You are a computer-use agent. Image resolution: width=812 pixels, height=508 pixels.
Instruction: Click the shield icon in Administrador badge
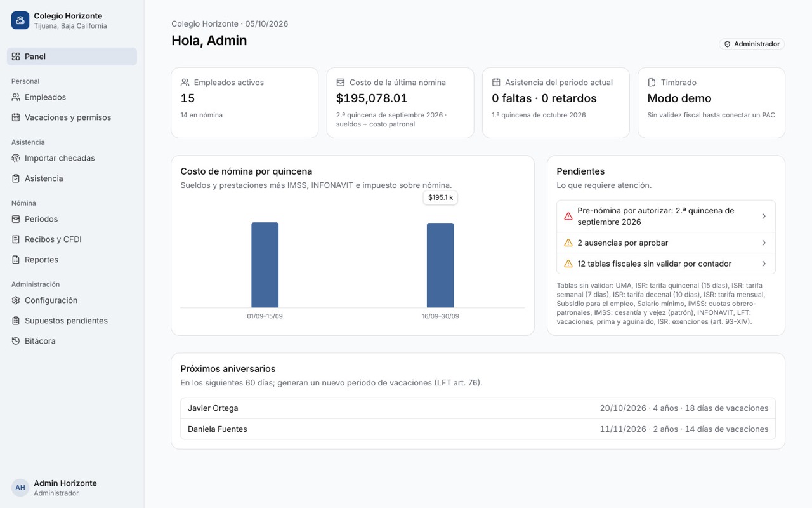click(x=728, y=44)
